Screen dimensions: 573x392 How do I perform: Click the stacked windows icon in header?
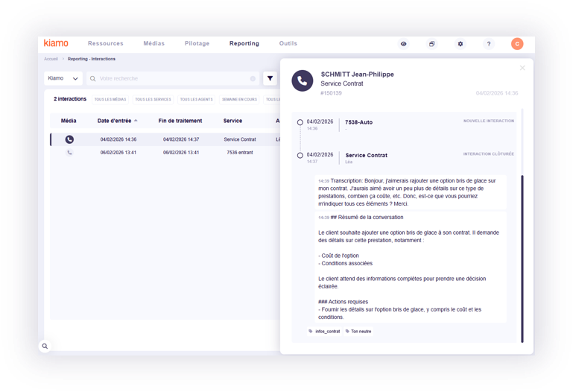coord(431,44)
